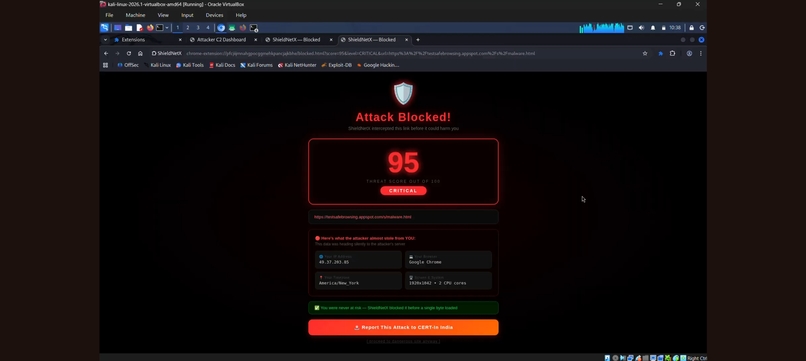Viewport: 806px width, 361px height.
Task: Click the chrome-extension URL in address bar
Action: [360, 53]
